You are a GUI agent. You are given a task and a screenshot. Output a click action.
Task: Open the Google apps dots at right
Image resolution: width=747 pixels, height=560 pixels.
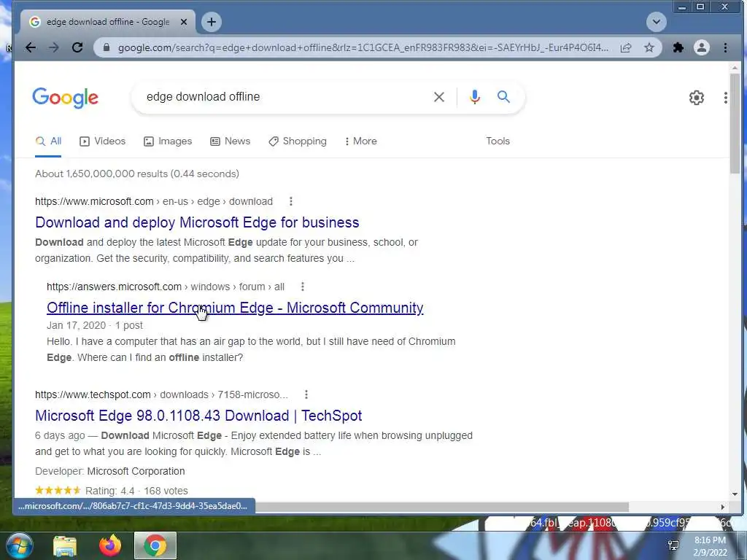[725, 98]
